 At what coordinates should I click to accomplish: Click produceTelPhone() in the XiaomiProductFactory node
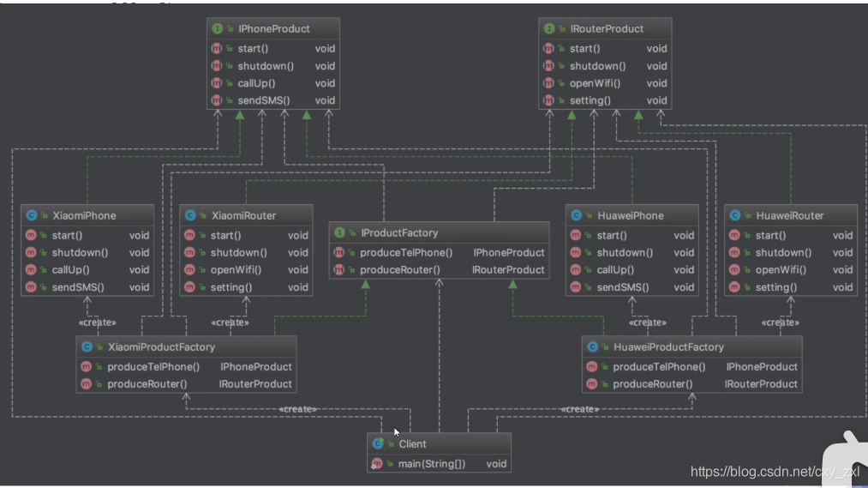tap(153, 367)
